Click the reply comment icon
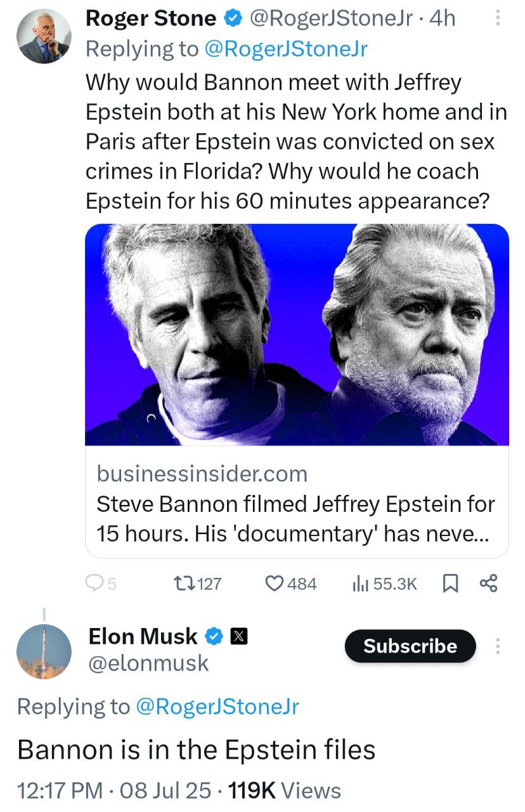525x812 pixels. coord(94,583)
